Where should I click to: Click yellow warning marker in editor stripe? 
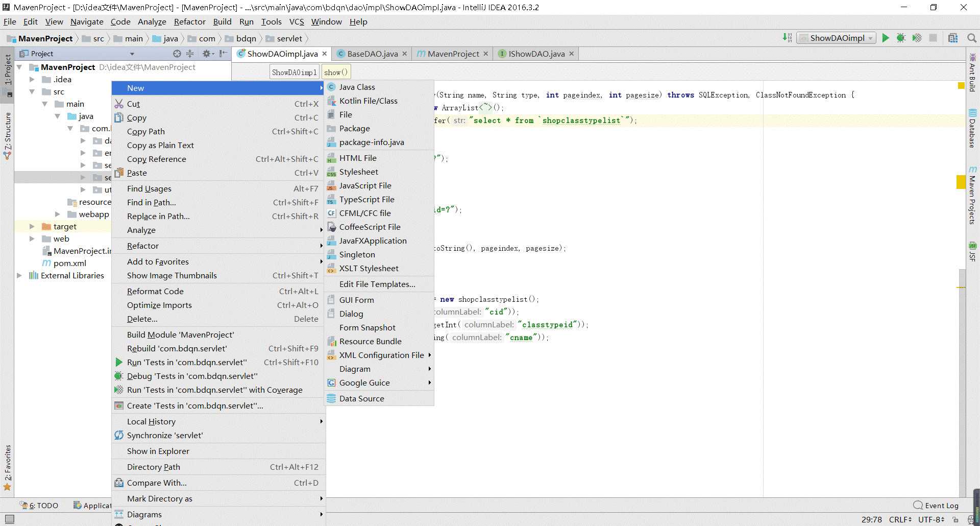click(x=961, y=182)
